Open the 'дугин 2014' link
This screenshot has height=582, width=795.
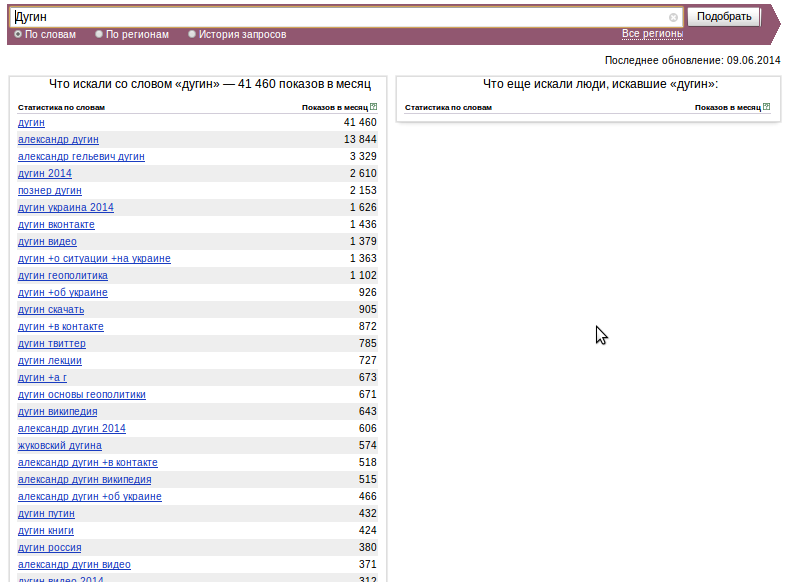[45, 173]
